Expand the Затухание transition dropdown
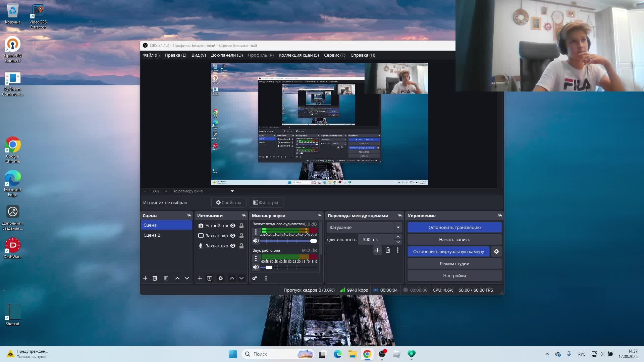Screen dimensions: 644x362 click(398, 227)
